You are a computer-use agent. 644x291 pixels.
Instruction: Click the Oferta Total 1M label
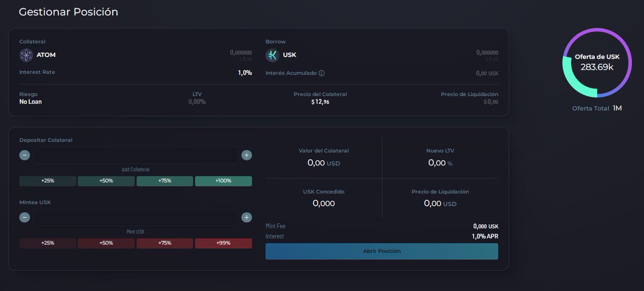pyautogui.click(x=597, y=108)
